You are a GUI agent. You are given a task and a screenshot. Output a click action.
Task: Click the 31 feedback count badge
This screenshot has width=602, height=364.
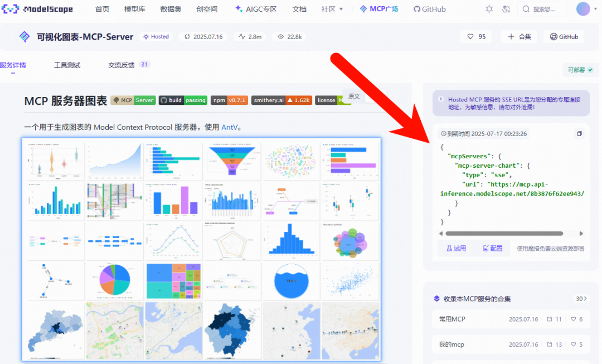tap(144, 65)
